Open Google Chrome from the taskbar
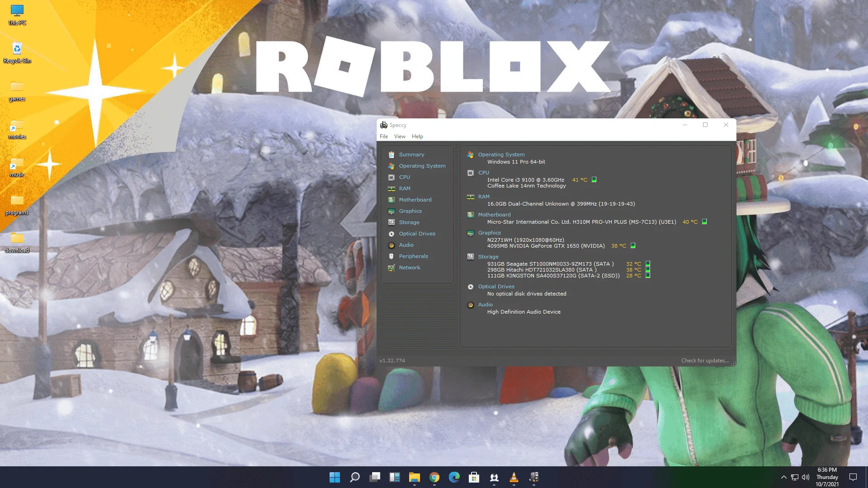The image size is (868, 488). (x=434, y=477)
